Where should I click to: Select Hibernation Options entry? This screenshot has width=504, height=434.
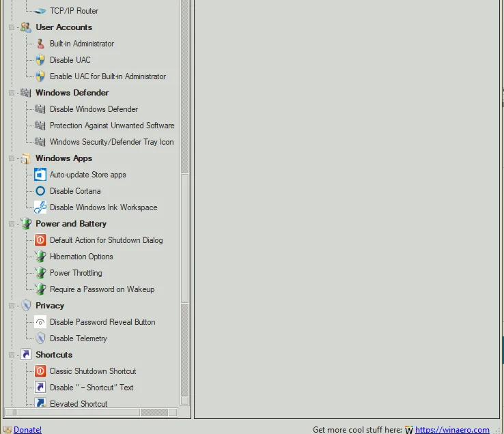(81, 257)
